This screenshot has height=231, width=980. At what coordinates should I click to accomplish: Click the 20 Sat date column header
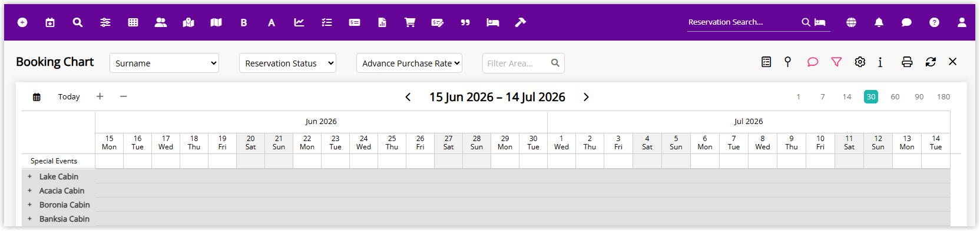[250, 143]
